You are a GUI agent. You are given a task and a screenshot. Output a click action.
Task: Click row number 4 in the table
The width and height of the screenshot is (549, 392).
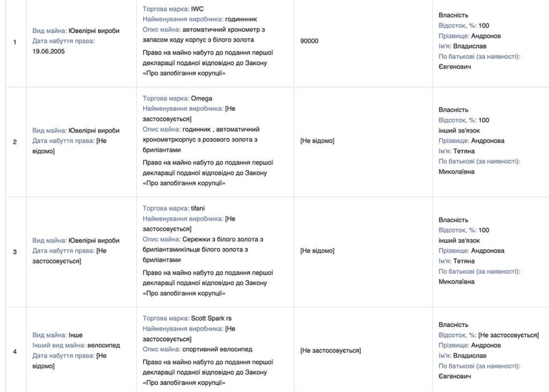point(15,351)
